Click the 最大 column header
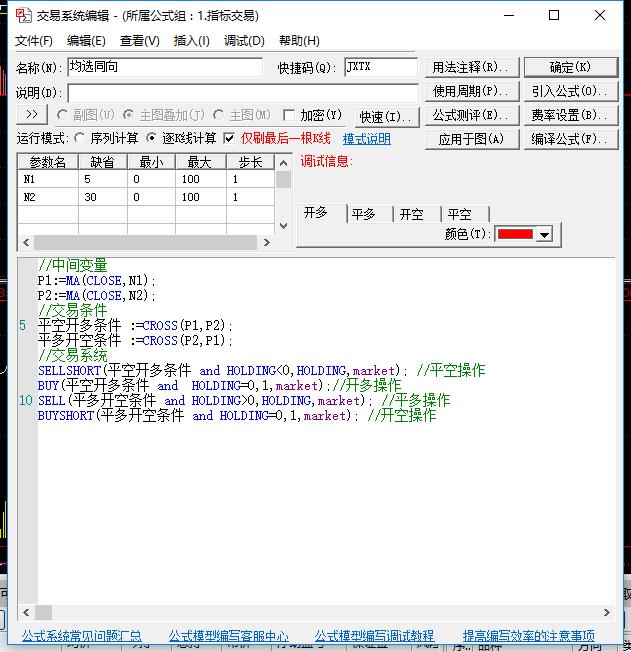Image resolution: width=631 pixels, height=652 pixels. click(x=200, y=162)
